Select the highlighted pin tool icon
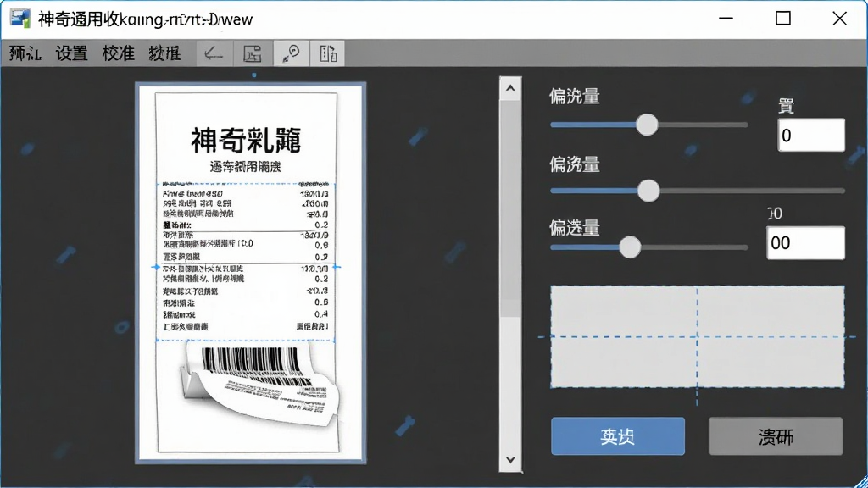The width and height of the screenshot is (868, 488). point(291,53)
